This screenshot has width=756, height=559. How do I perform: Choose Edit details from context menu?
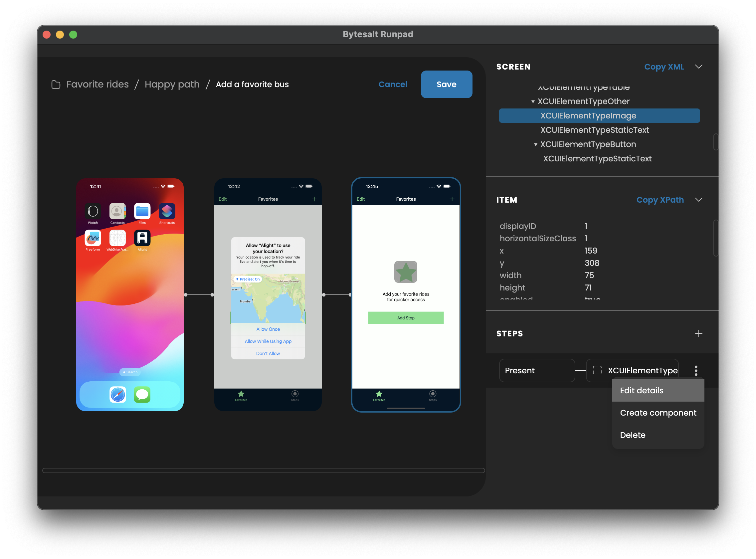658,390
